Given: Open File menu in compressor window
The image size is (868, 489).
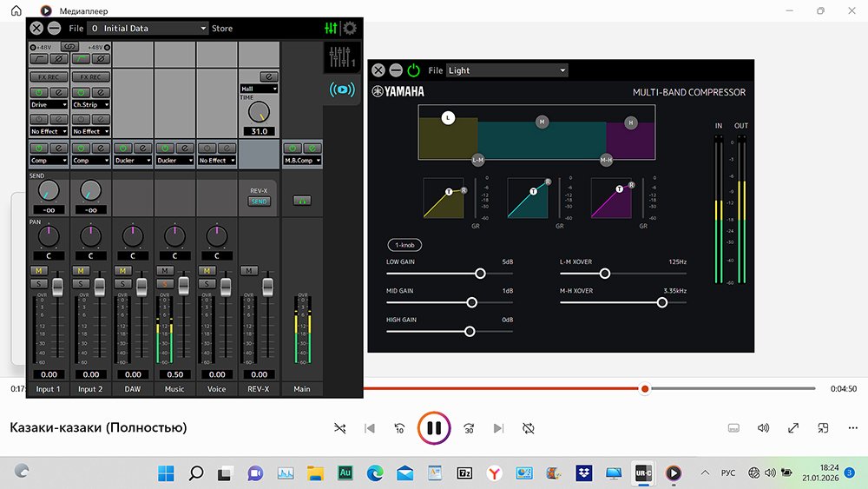Looking at the screenshot, I should (435, 70).
